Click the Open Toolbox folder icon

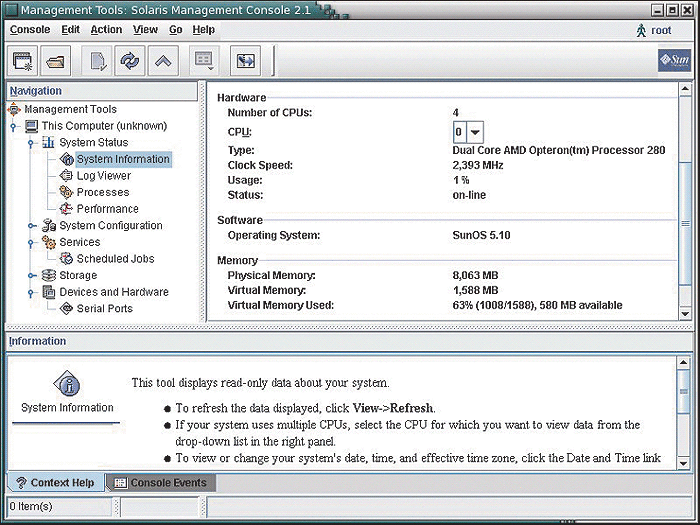55,61
